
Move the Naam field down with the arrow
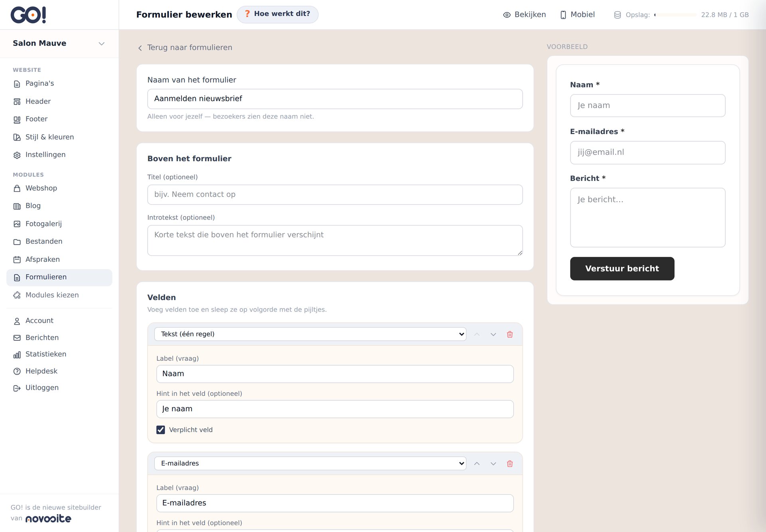point(493,334)
